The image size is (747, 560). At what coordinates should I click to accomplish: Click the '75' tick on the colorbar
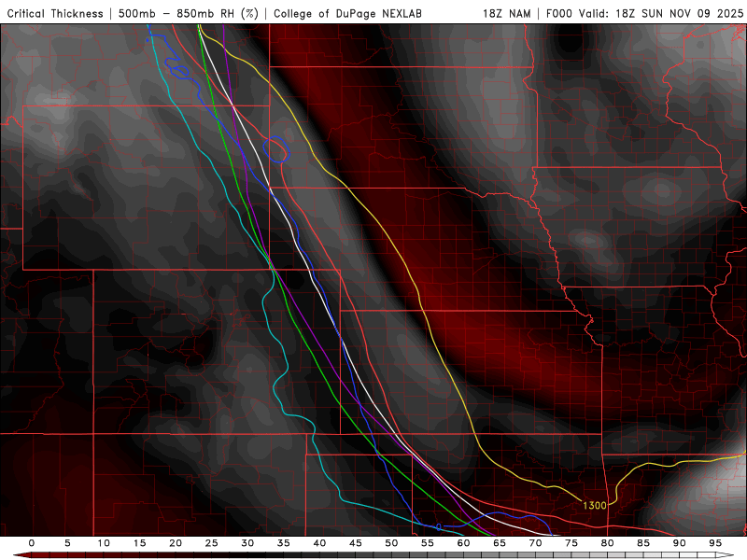coord(571,543)
